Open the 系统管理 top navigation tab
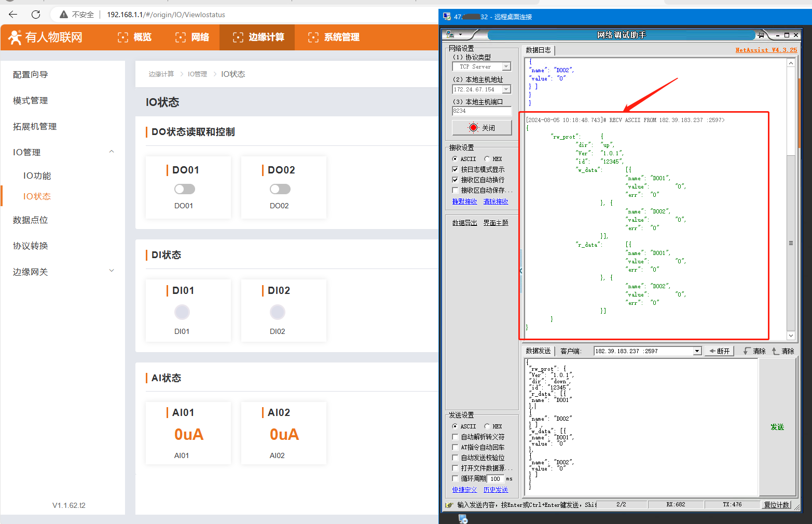The width and height of the screenshot is (812, 524). 334,37
